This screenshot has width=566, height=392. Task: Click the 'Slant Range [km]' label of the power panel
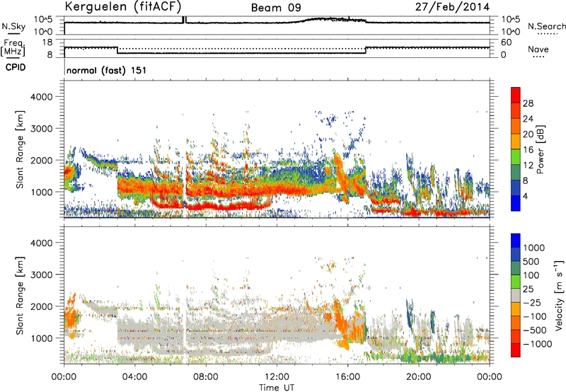20,149
